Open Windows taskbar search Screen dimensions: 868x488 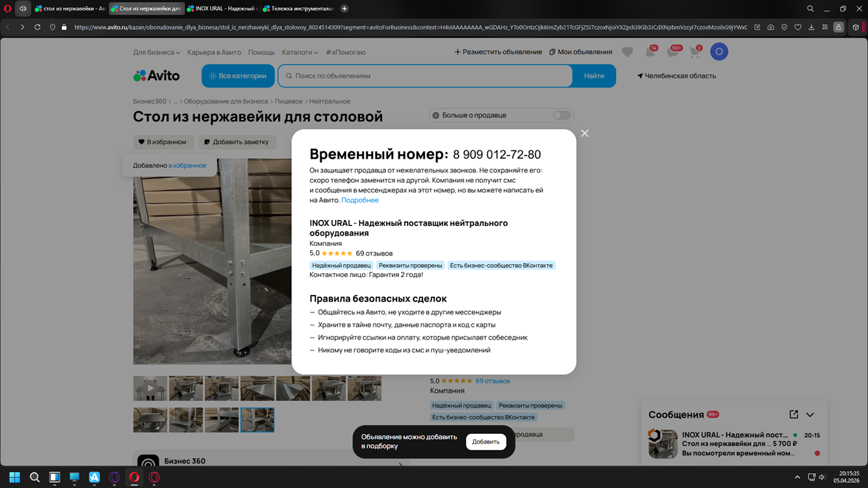pyautogui.click(x=35, y=477)
